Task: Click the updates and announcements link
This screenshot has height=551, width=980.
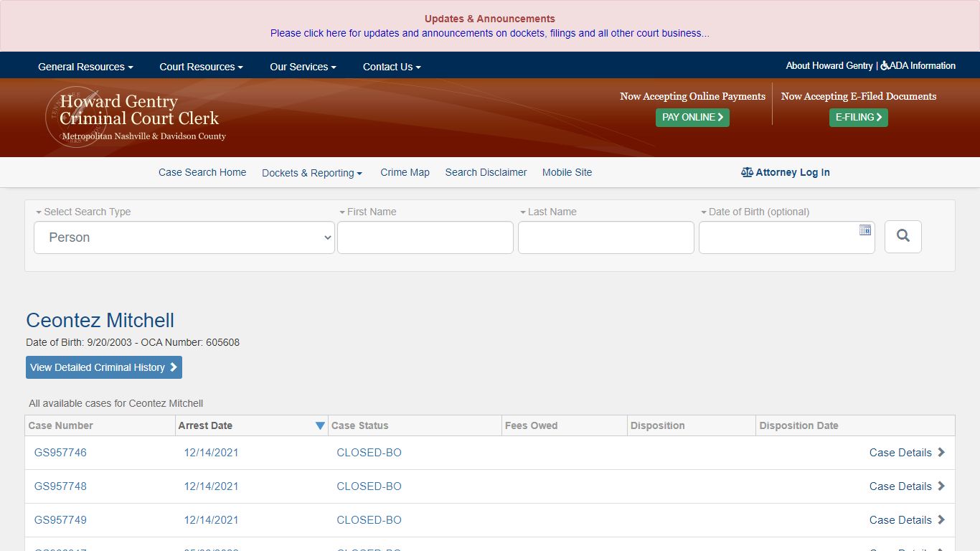Action: pos(490,33)
